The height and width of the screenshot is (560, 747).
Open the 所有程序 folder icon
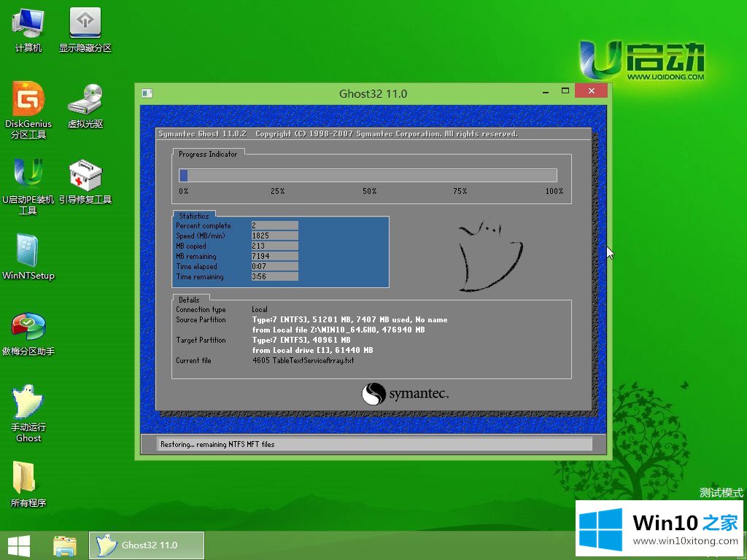coord(28,484)
